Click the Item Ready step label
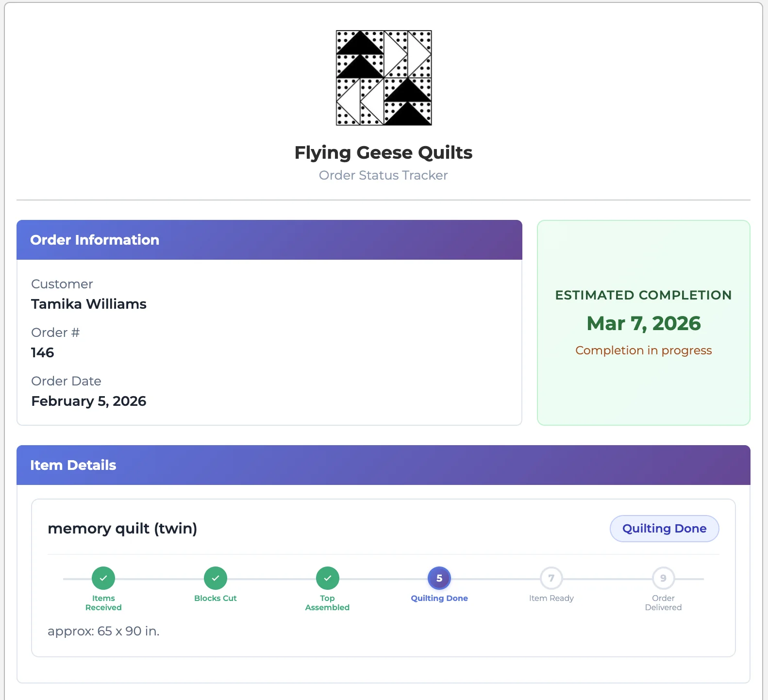 coord(551,599)
